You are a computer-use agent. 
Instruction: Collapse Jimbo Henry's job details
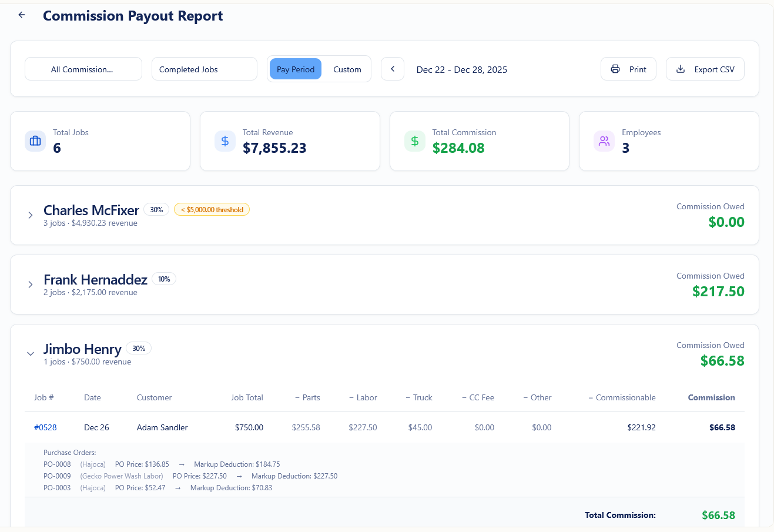pyautogui.click(x=30, y=354)
